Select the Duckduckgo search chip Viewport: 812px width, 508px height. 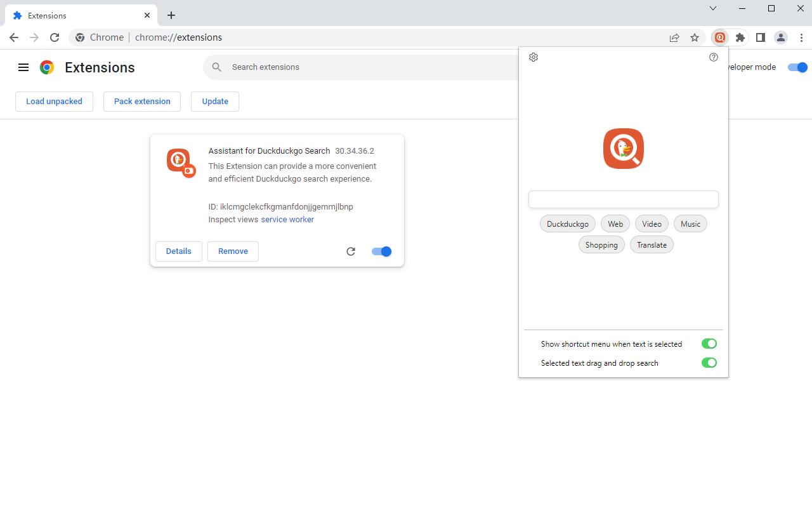(x=568, y=224)
